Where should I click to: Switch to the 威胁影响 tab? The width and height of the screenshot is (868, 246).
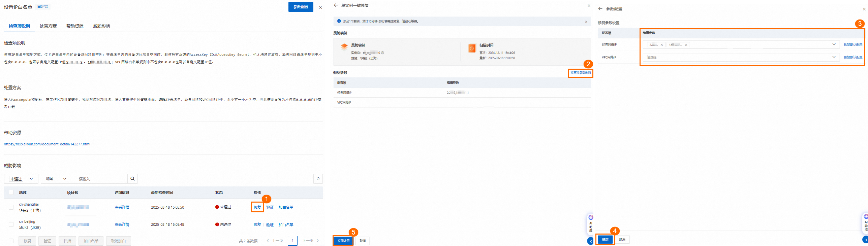tap(101, 26)
